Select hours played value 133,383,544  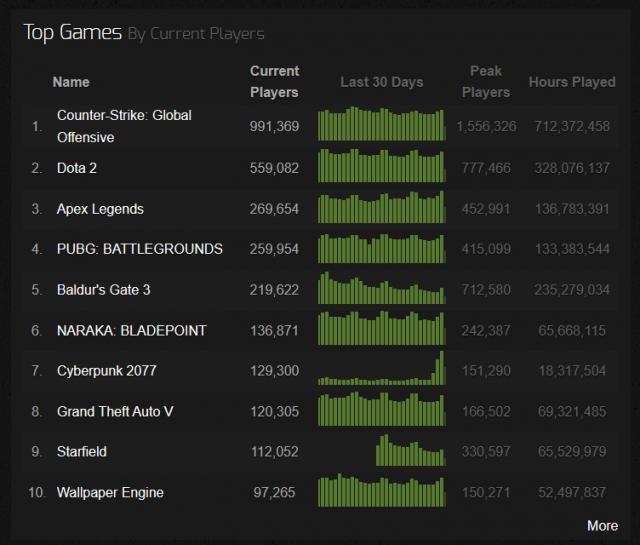[x=572, y=249]
